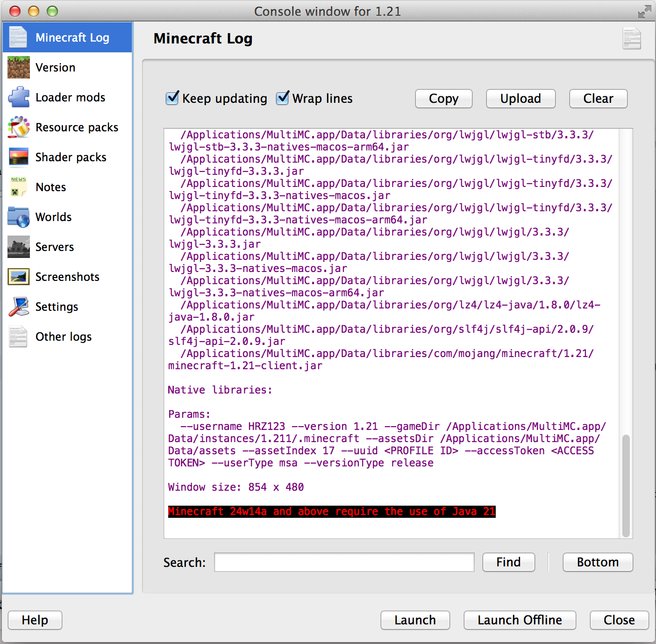Click the 'Minecraft Log' page heading
The image size is (656, 644).
[203, 38]
